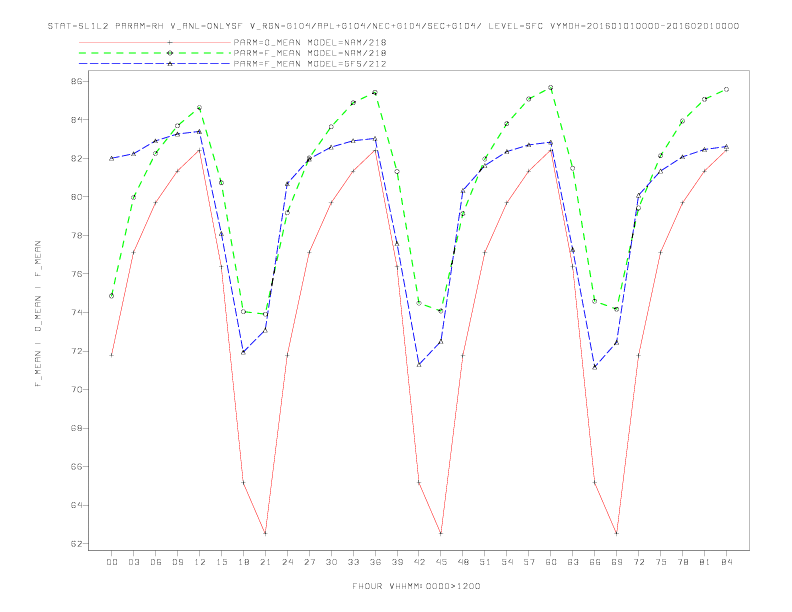
Task: Click the green NAM circle peak at hour 60
Action: point(551,88)
